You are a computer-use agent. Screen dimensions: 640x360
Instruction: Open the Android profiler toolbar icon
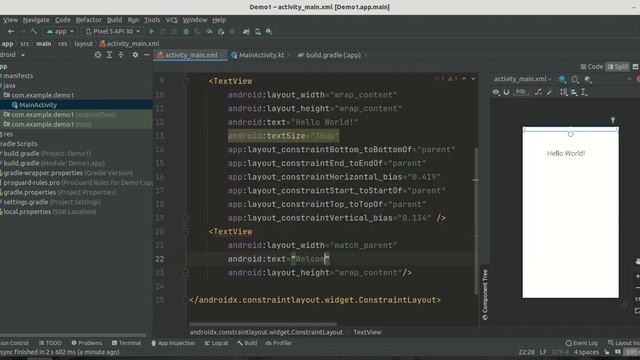tap(209, 31)
